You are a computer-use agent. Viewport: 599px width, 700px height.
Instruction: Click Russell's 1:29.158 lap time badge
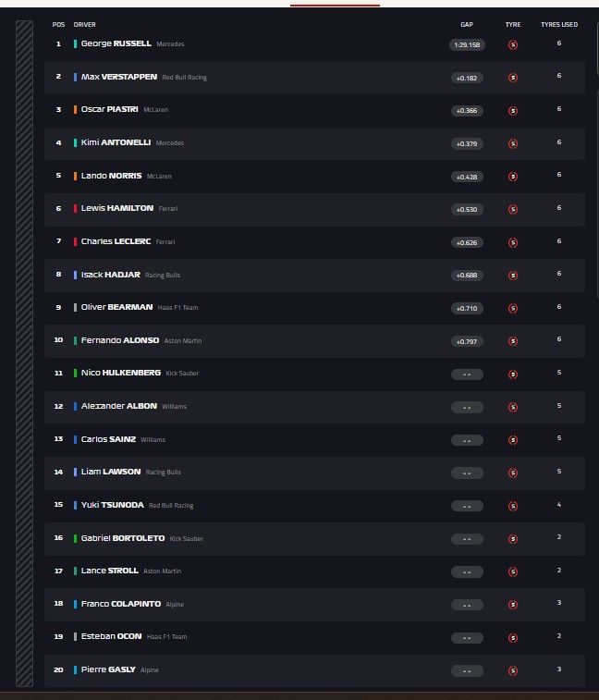pos(467,44)
